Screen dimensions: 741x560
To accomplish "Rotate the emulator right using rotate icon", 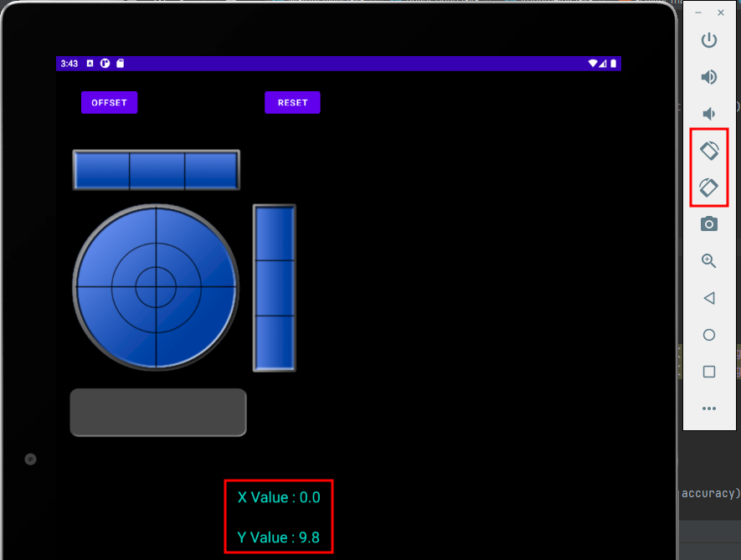I will 709,188.
